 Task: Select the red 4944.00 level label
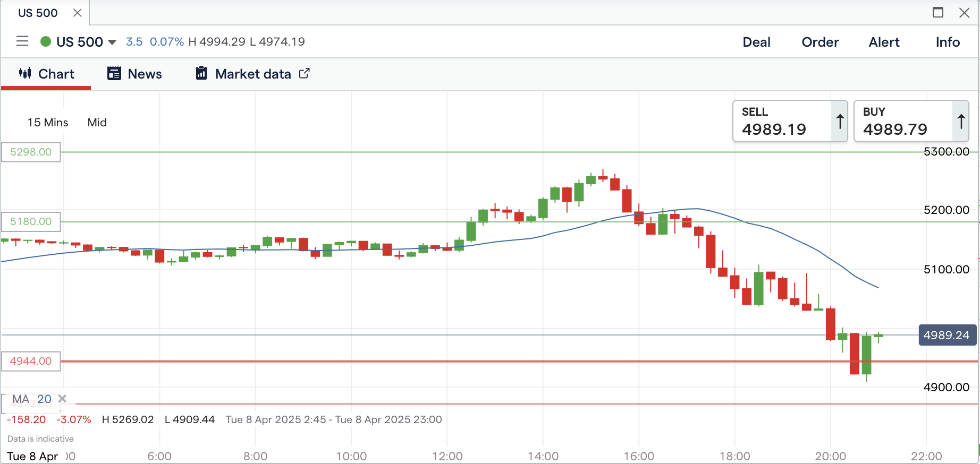(31, 361)
